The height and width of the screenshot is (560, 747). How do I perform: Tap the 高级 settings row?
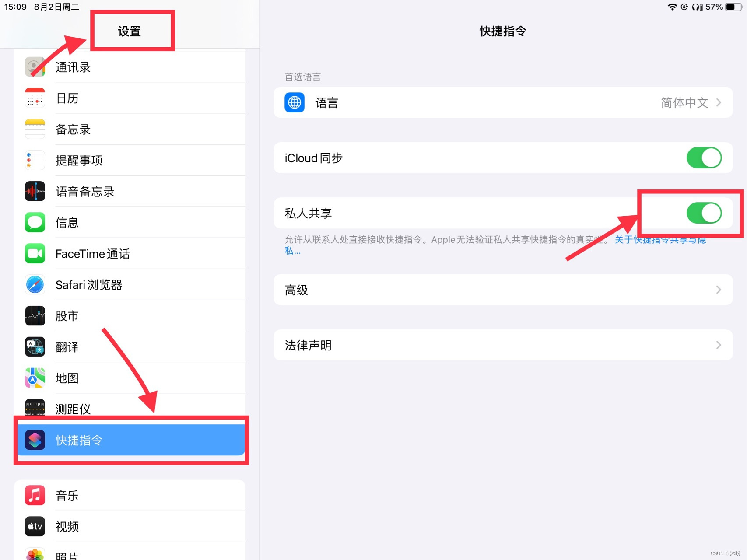point(503,290)
